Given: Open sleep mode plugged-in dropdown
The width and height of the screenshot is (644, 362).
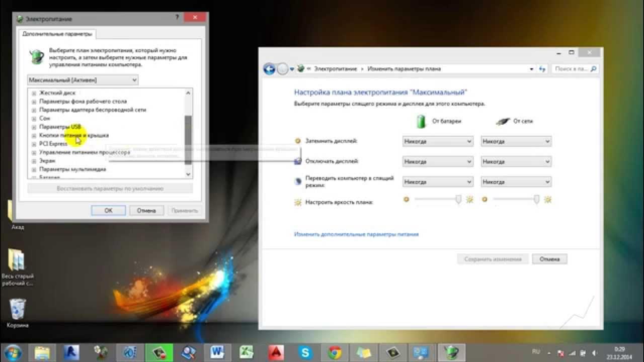Looking at the screenshot, I should (x=516, y=182).
